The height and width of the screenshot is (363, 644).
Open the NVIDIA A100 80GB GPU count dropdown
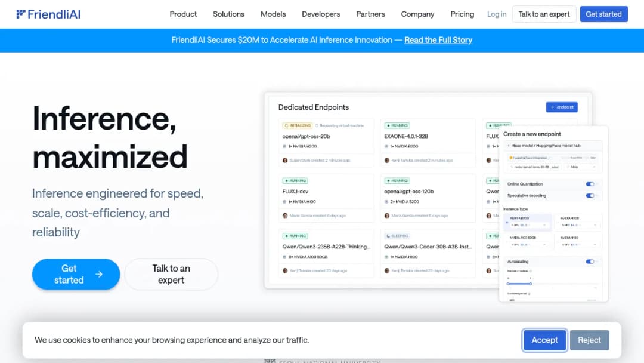(529, 245)
